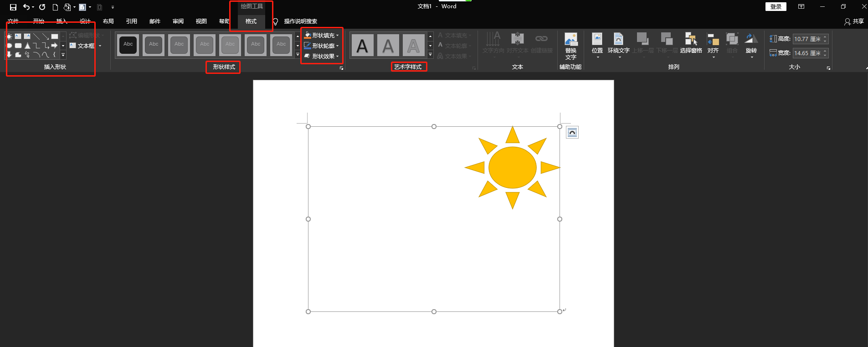Switch to 插入 Insert tab
Viewport: 868px width, 347px height.
tap(62, 21)
